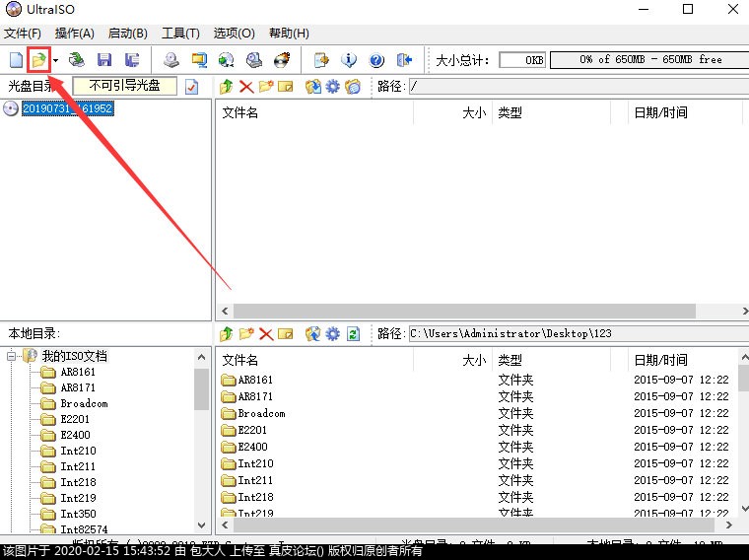
Task: Click Rename icon in disc directory toolbar
Action: pyautogui.click(x=286, y=87)
